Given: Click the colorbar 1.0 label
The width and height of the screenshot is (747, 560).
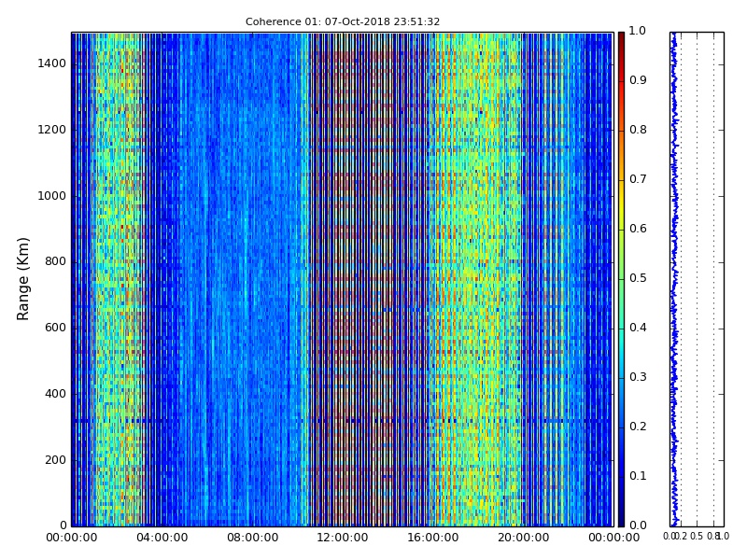Looking at the screenshot, I should [638, 31].
